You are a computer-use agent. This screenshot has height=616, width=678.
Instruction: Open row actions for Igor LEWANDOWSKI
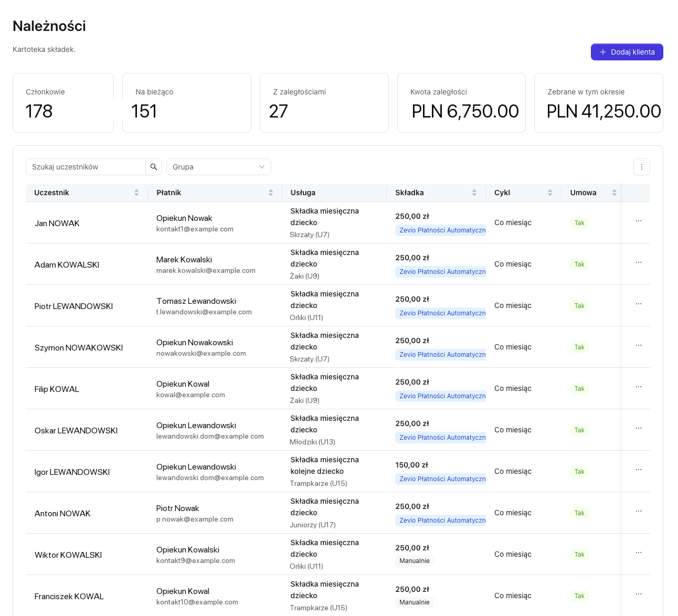coord(639,470)
